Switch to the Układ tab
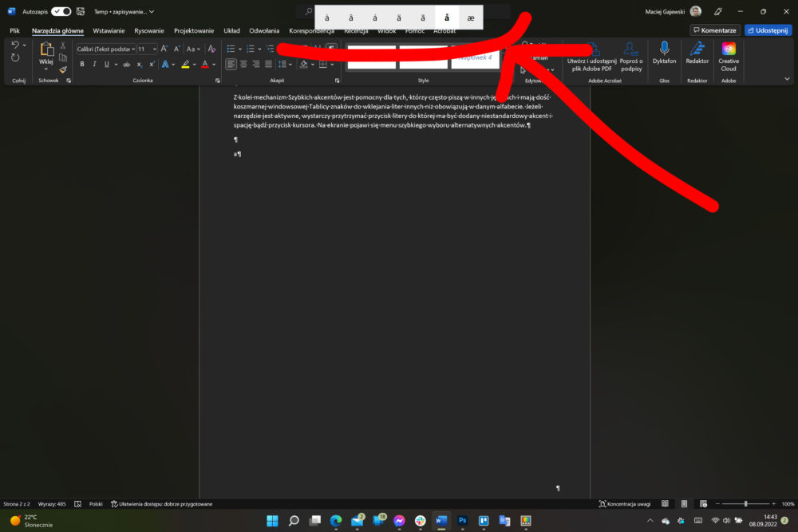The height and width of the screenshot is (532, 798). 231,30
